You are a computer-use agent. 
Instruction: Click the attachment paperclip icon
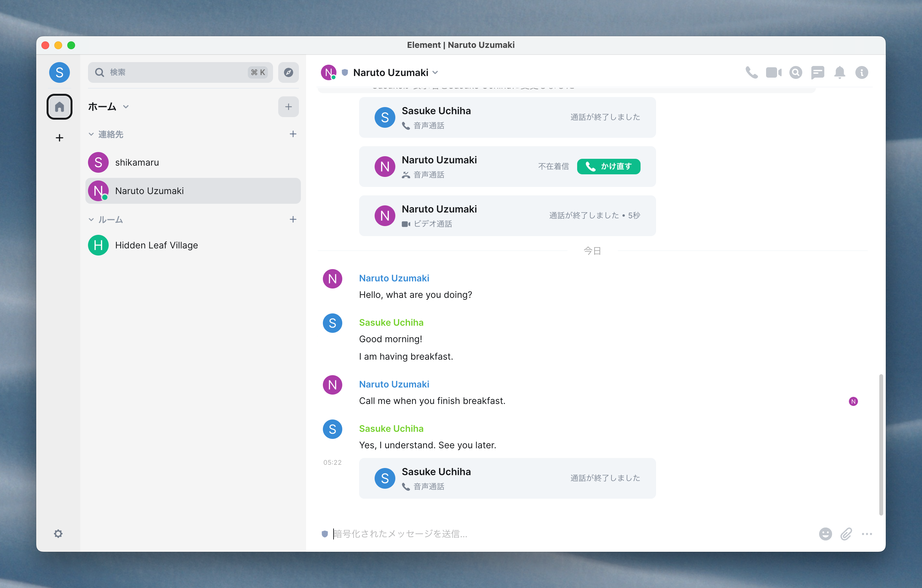pos(846,534)
